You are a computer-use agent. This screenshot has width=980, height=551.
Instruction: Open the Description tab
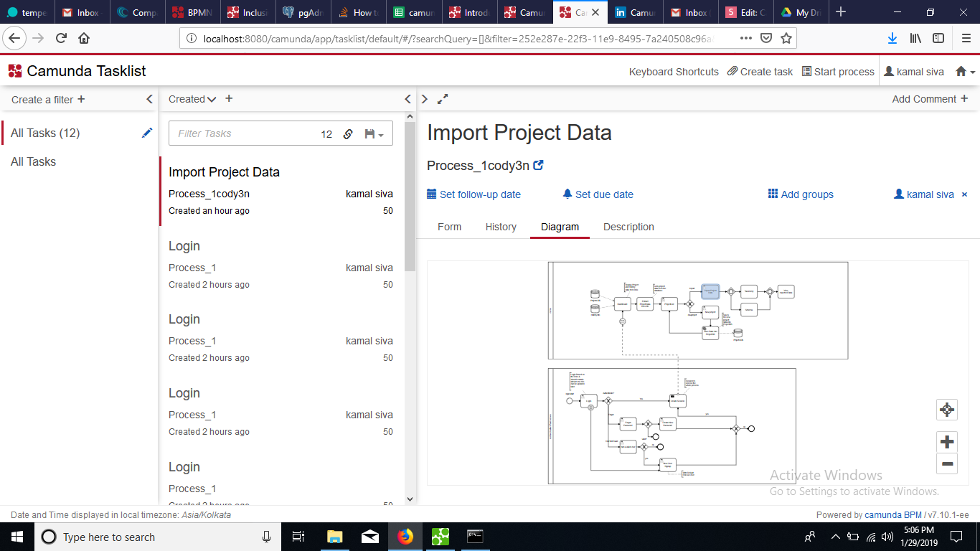coord(628,227)
